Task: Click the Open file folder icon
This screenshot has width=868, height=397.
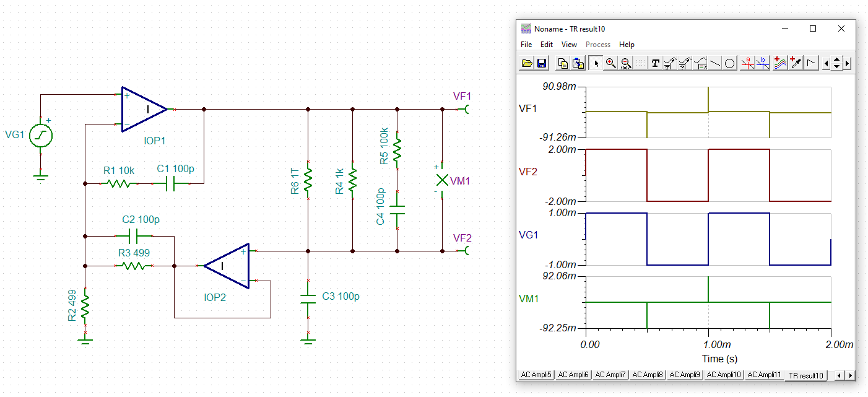Action: pyautogui.click(x=527, y=63)
